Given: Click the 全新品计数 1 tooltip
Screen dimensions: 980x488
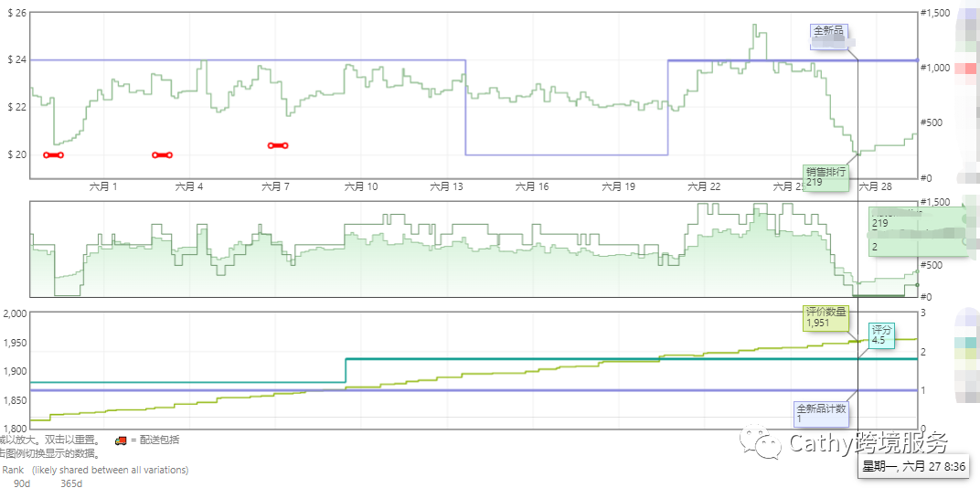Looking at the screenshot, I should (821, 414).
